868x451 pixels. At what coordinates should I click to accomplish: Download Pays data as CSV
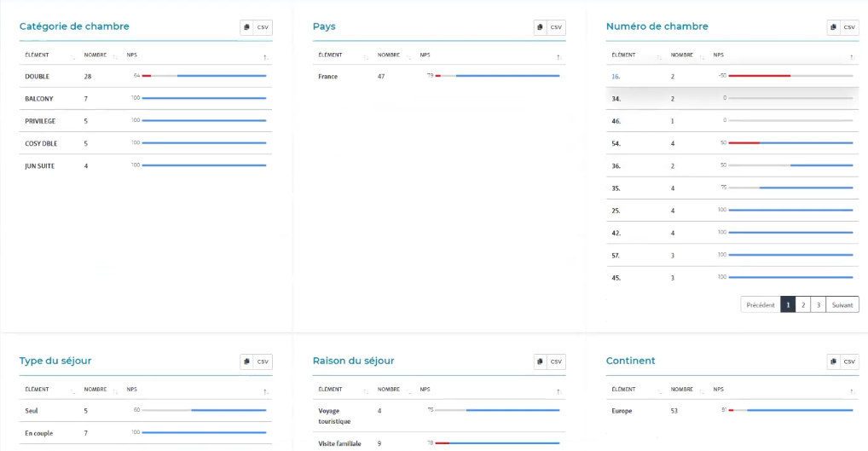[x=556, y=27]
